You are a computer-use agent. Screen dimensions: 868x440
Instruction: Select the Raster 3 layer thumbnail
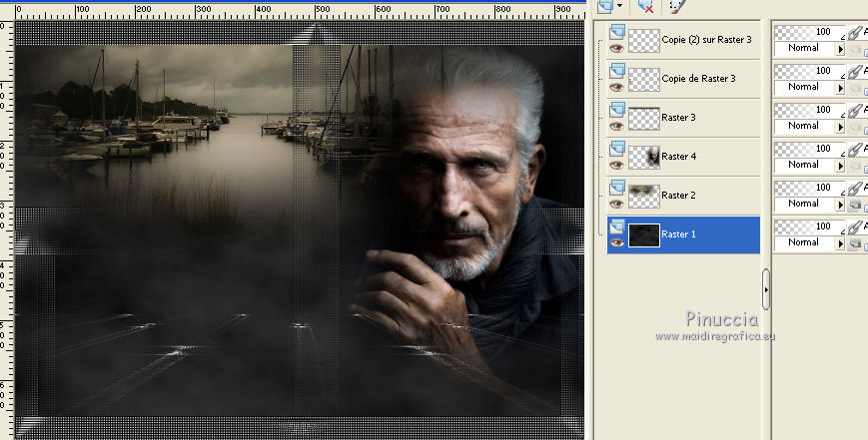(644, 119)
